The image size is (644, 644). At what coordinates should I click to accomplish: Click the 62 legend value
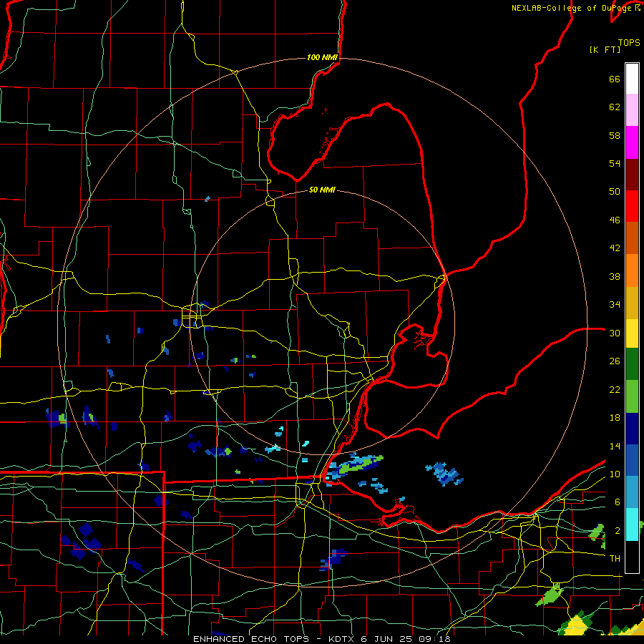coord(615,107)
